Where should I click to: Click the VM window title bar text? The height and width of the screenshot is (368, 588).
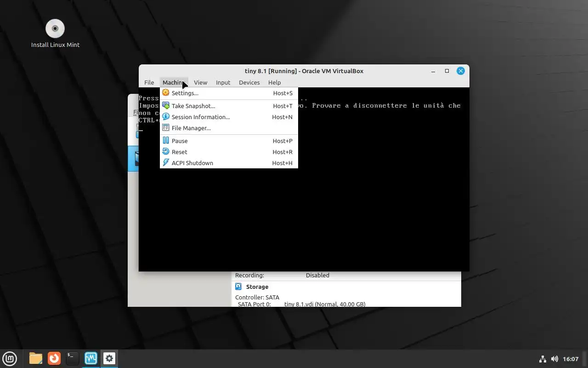coord(304,71)
